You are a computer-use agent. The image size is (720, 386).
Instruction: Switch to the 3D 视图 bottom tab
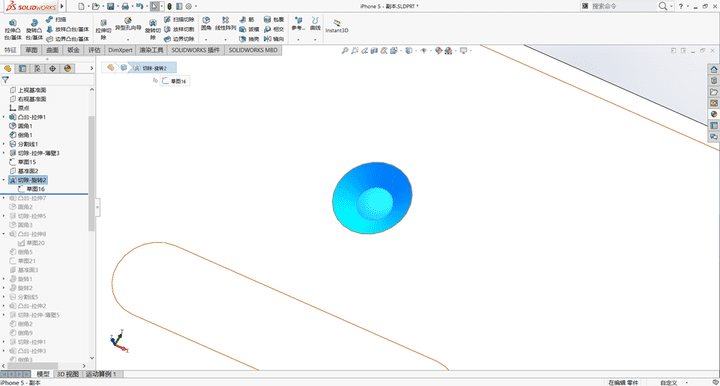coord(68,374)
